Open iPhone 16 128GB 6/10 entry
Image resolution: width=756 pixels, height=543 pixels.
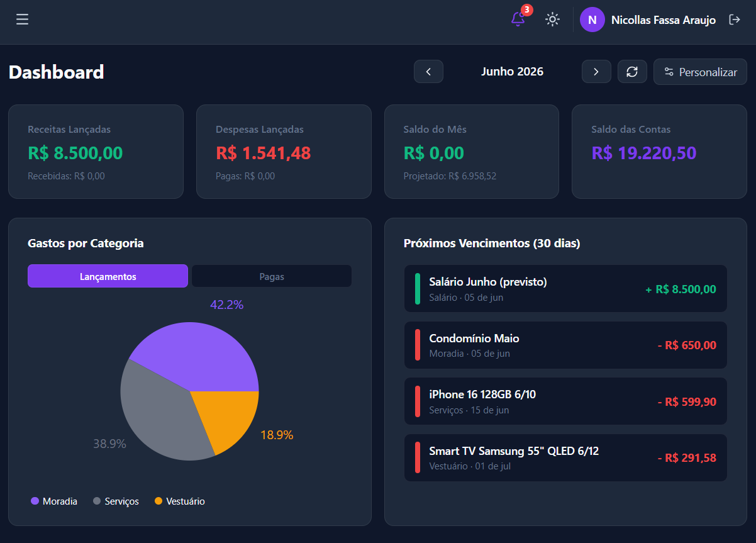(565, 401)
